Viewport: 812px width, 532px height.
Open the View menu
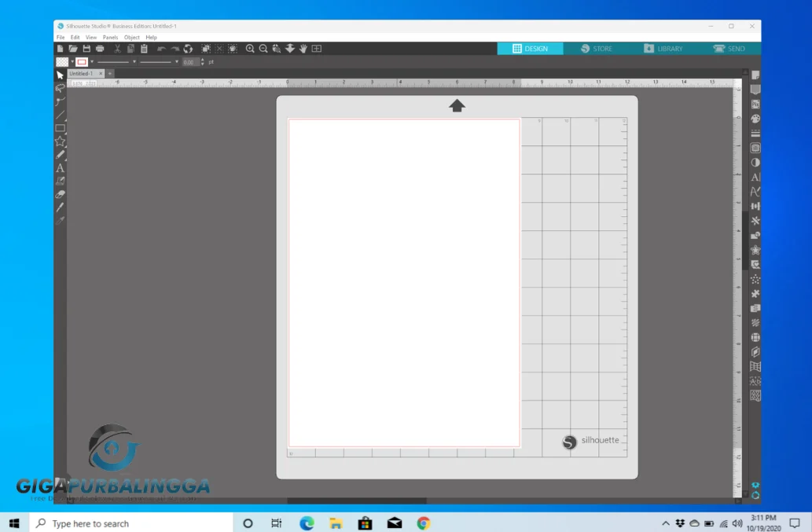pos(91,37)
